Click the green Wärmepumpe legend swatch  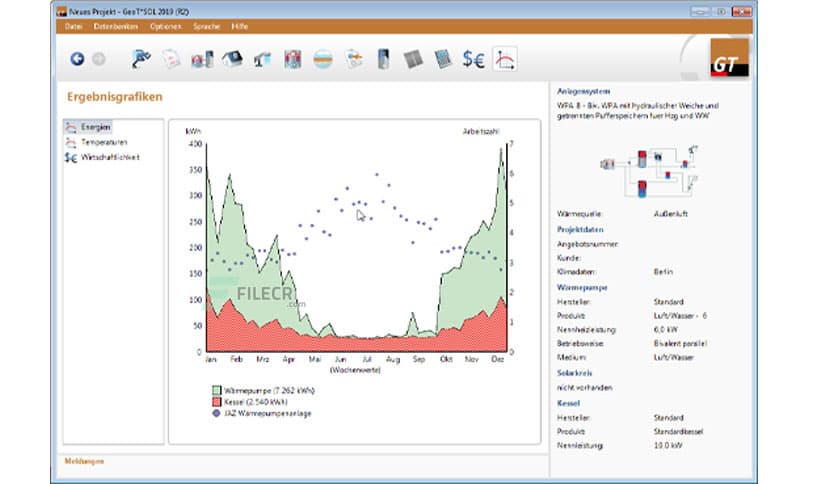point(216,390)
